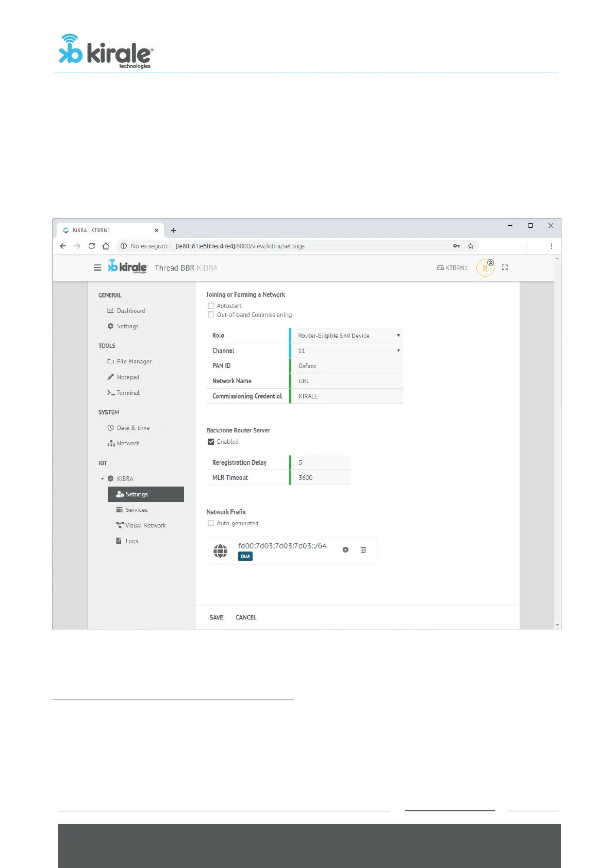Bookmark this page with star icon
The image size is (614, 868).
(471, 246)
